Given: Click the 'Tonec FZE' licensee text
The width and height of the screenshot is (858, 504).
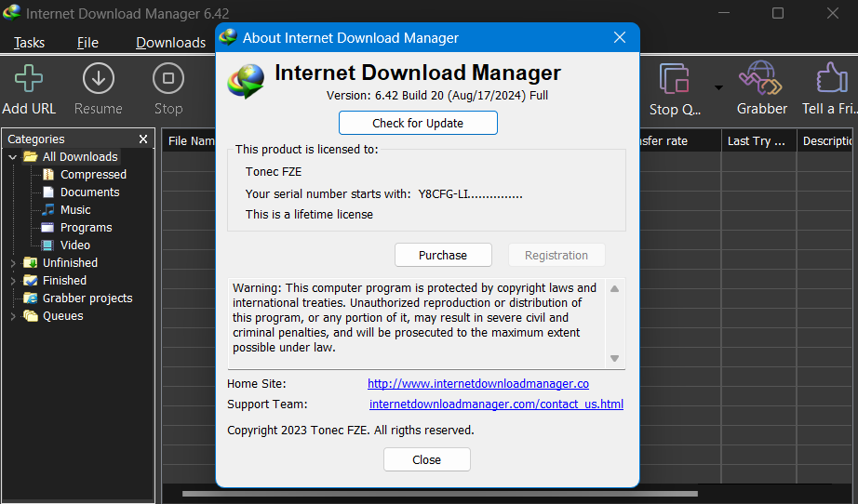Looking at the screenshot, I should tap(274, 172).
